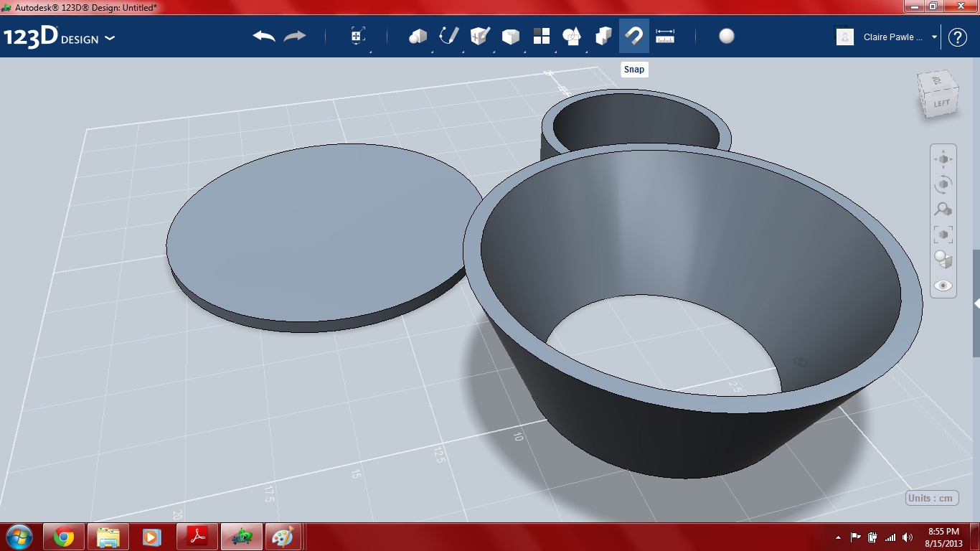Open the 123D Design application menu
The height and width of the screenshot is (551, 980).
(x=59, y=37)
